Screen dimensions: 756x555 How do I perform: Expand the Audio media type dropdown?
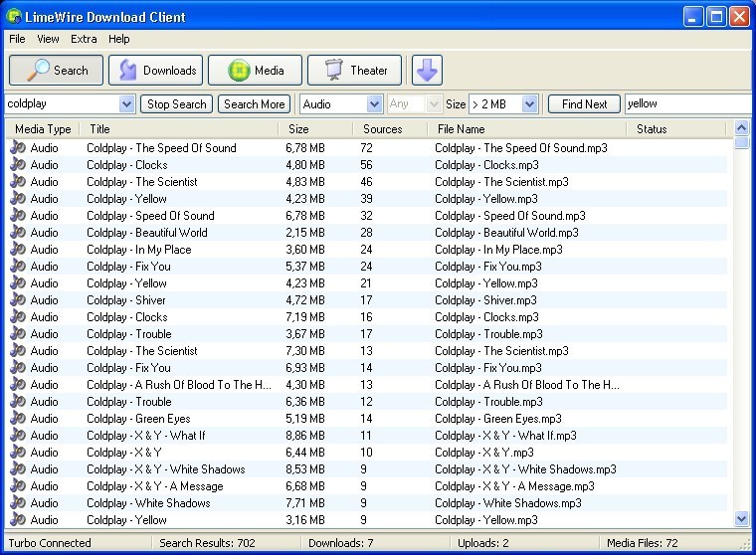[x=374, y=103]
